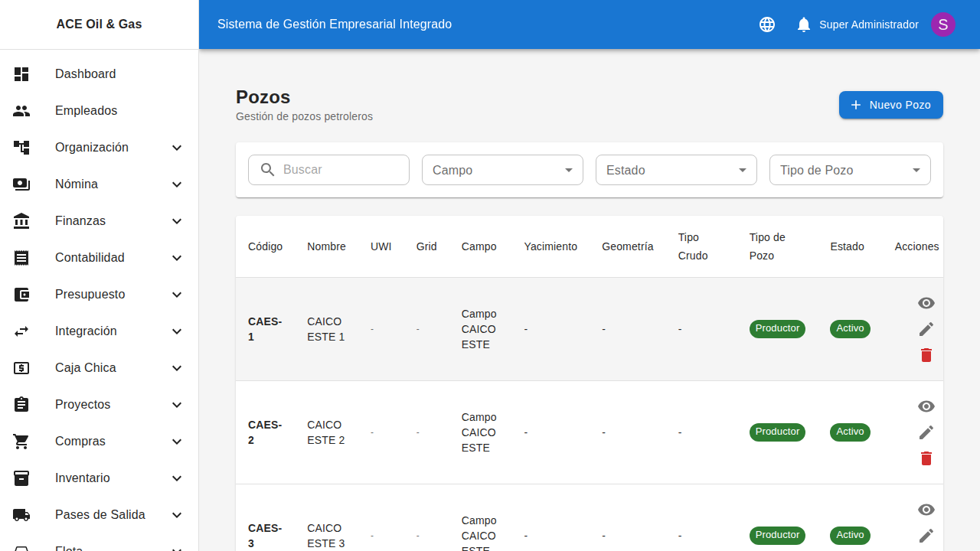Select the Empleados people icon
This screenshot has height=551, width=980.
pos(21,111)
